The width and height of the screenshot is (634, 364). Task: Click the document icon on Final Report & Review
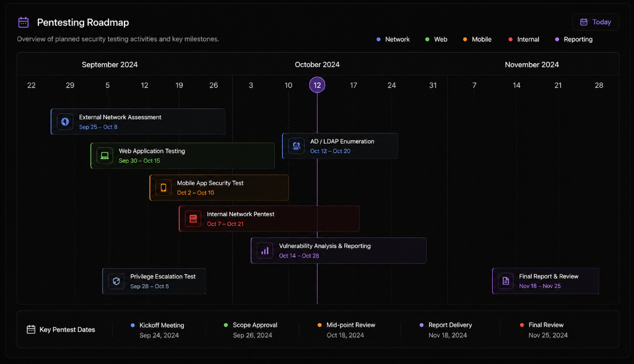(x=505, y=280)
